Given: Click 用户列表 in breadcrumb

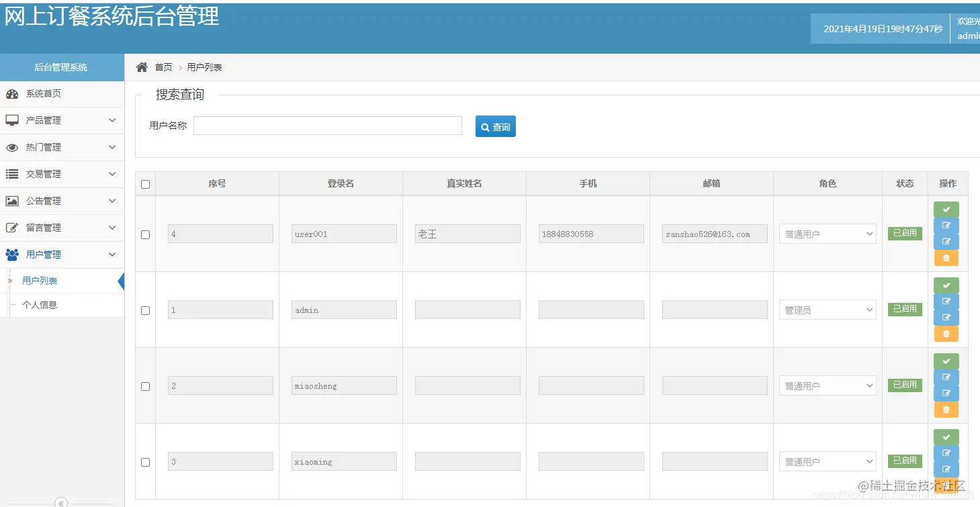Looking at the screenshot, I should (204, 67).
